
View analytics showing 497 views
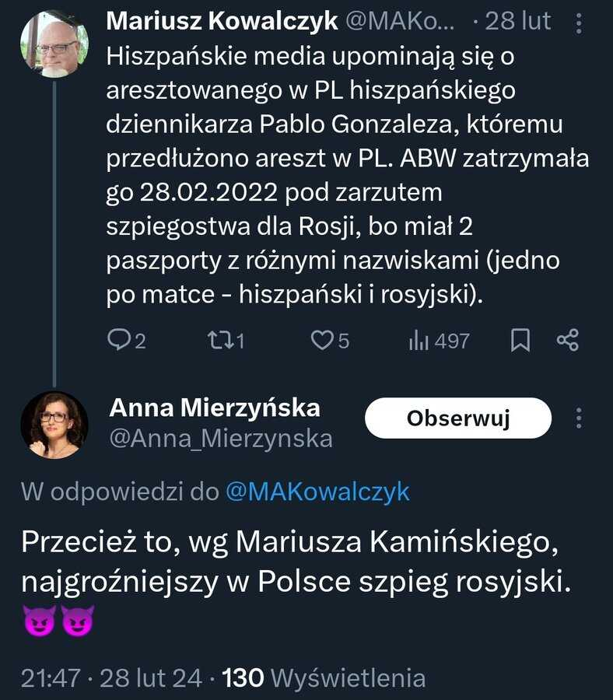click(439, 341)
